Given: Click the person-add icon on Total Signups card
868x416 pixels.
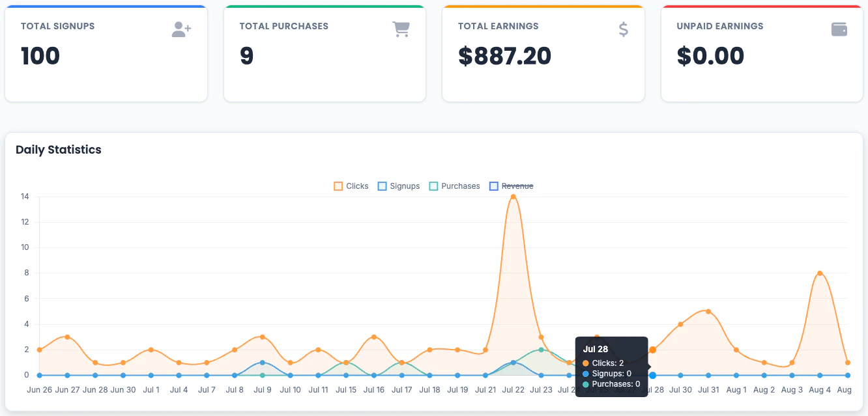Looking at the screenshot, I should click(181, 29).
